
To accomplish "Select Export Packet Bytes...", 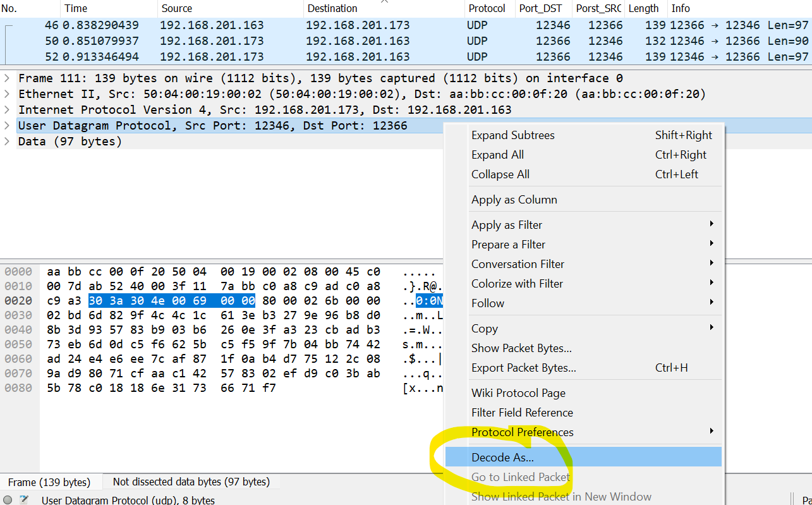I will click(583, 368).
